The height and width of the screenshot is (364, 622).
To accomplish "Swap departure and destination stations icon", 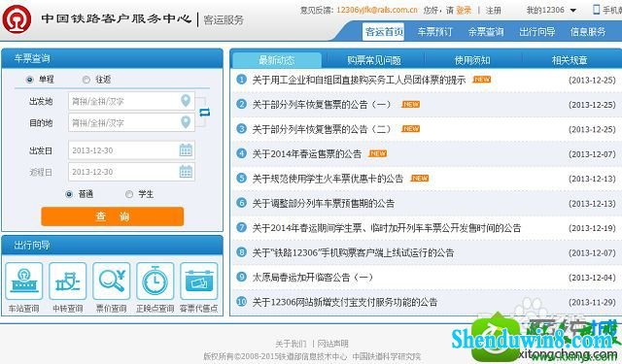I will (204, 112).
